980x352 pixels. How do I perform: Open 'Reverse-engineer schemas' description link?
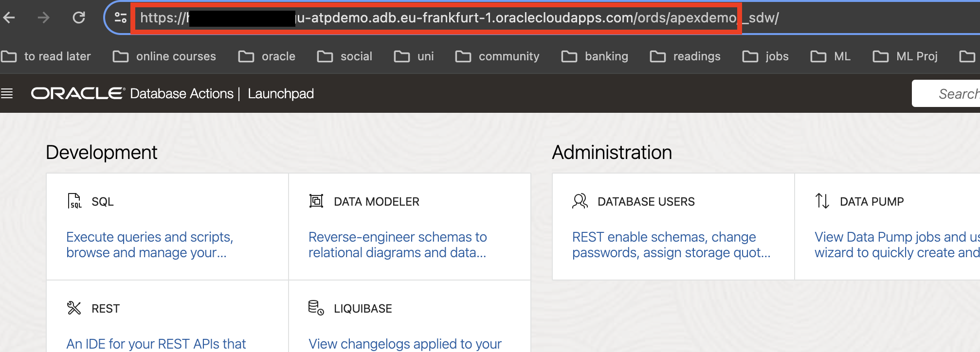[398, 245]
